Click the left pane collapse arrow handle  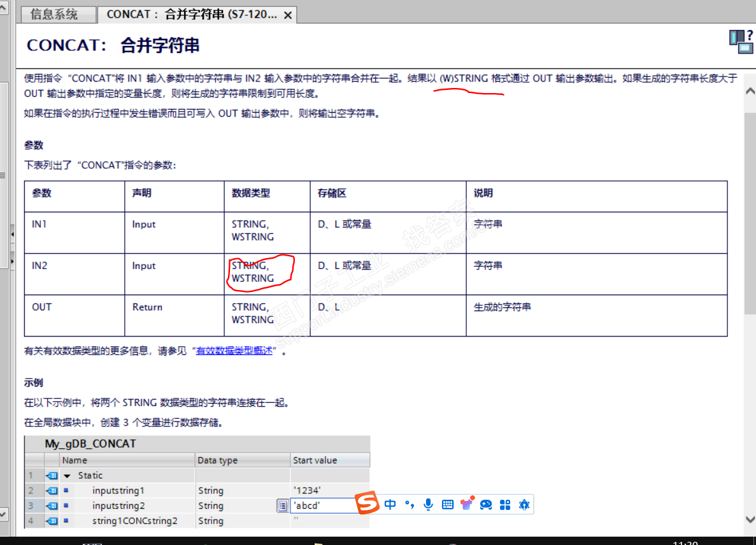13,234
